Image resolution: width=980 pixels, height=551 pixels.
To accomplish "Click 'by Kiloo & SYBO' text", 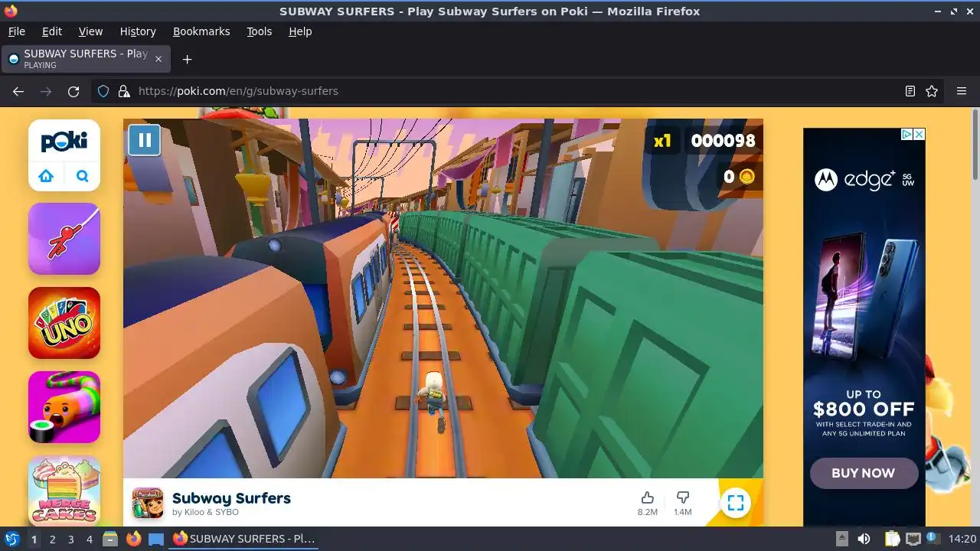I will (205, 512).
